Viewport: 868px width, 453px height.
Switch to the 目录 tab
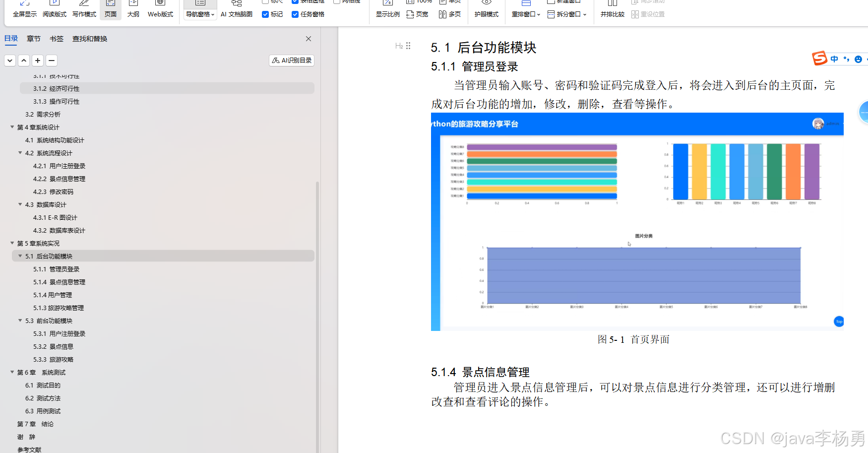click(x=11, y=39)
